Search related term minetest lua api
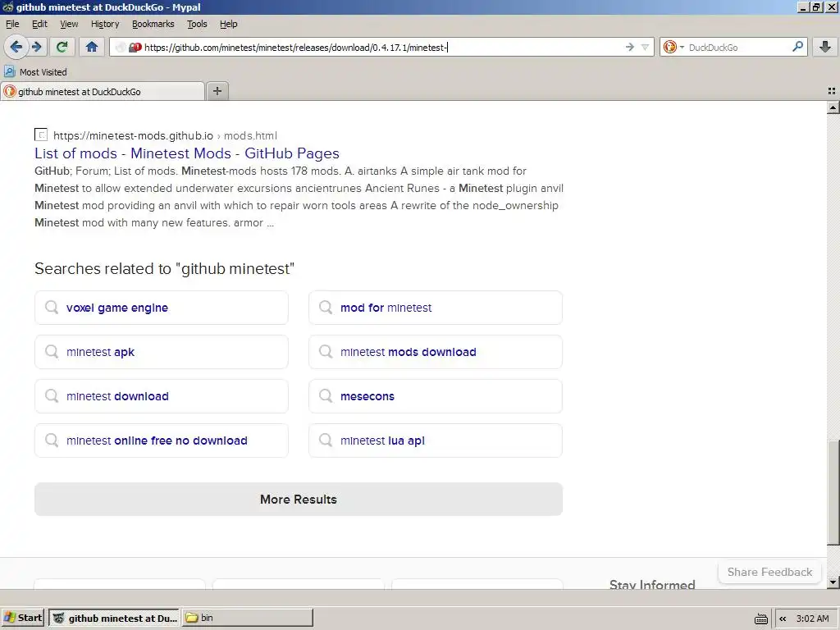The width and height of the screenshot is (840, 630). pos(436,441)
